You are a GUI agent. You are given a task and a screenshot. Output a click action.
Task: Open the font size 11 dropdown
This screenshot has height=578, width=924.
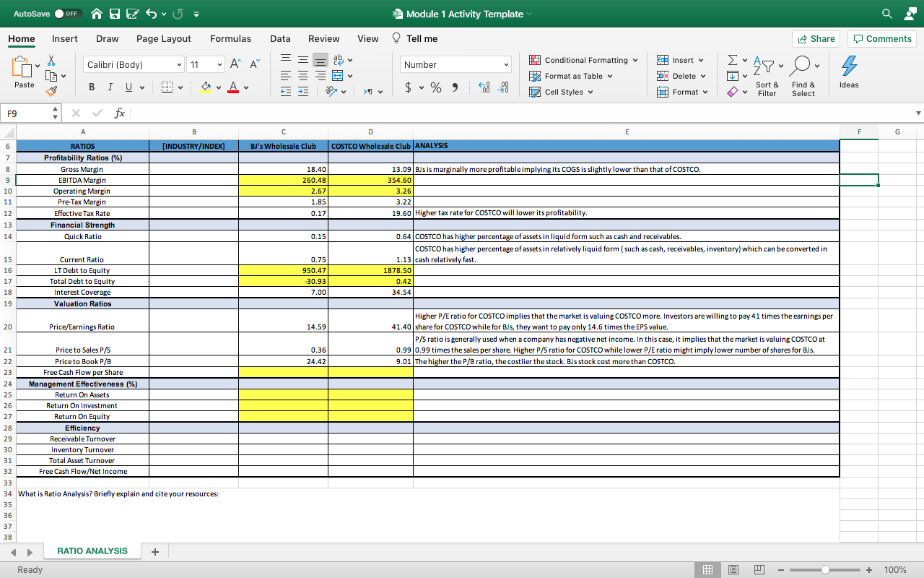coord(219,65)
